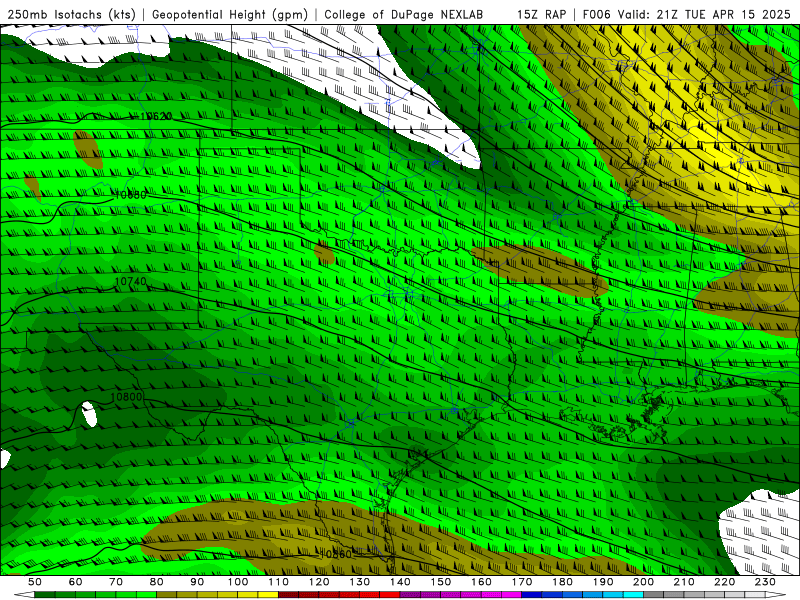Click the 10800 height contour label
Viewport: 800px width, 600px height.
127,396
